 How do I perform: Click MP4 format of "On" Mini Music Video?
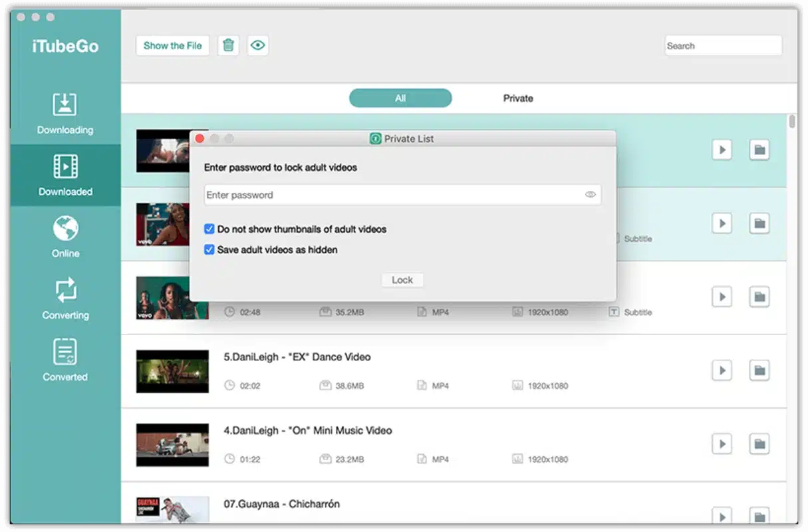point(440,459)
